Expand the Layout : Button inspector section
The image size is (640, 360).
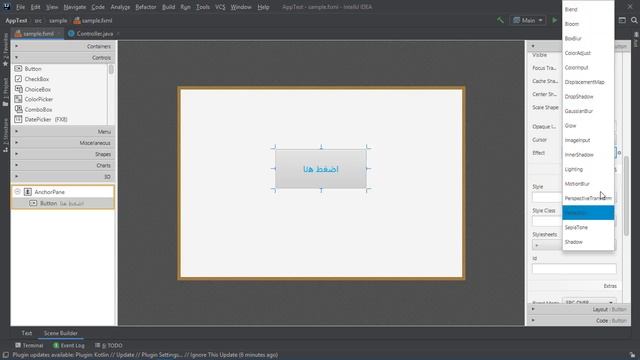tap(578, 309)
